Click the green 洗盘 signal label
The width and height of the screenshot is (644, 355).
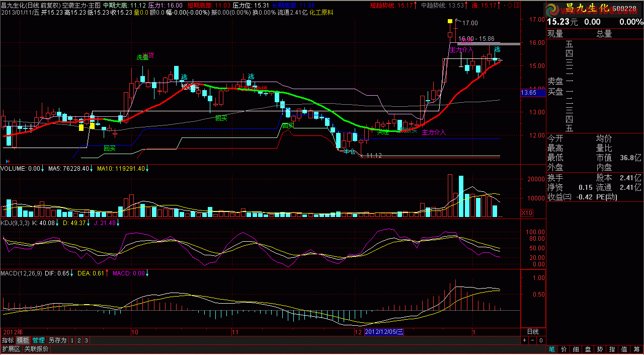pos(142,57)
